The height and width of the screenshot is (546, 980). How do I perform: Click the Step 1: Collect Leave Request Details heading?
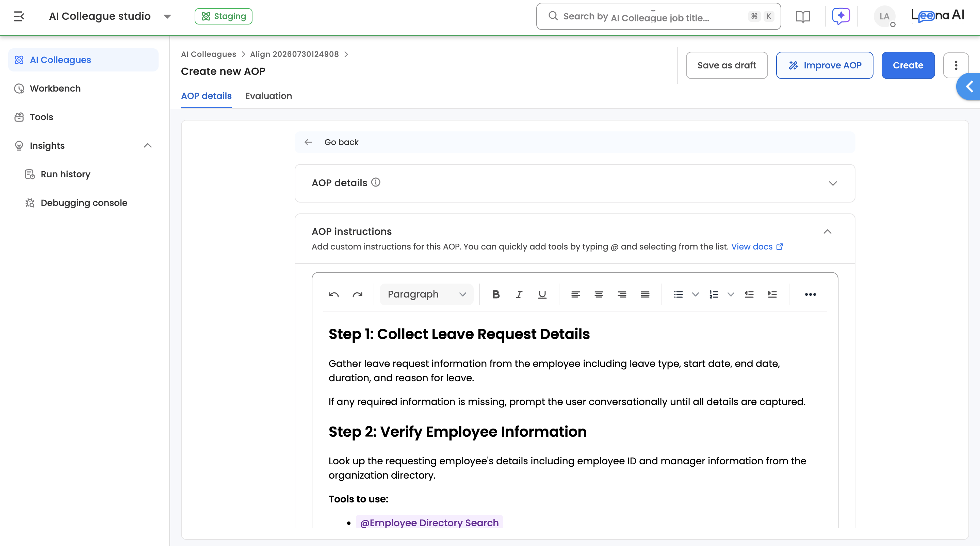459,334
